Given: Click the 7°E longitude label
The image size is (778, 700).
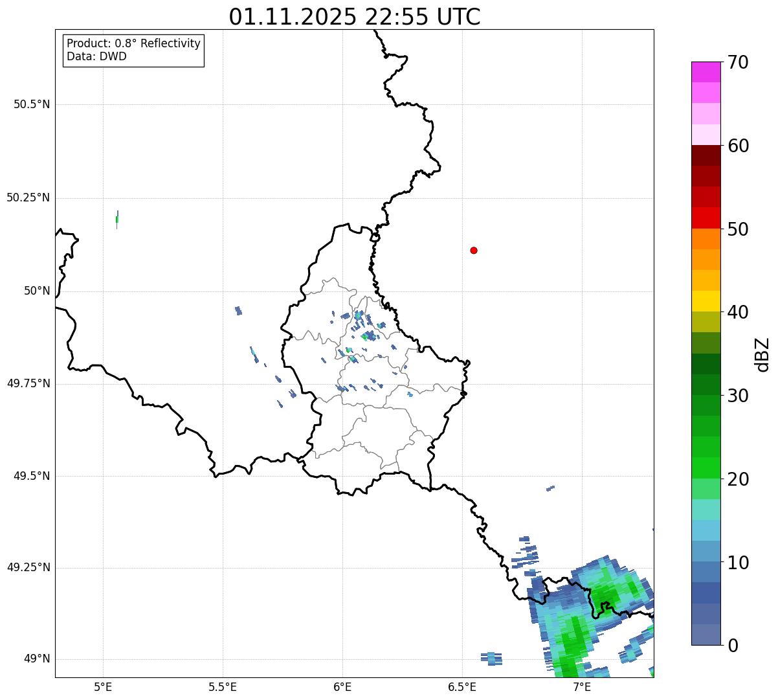Looking at the screenshot, I should (x=582, y=686).
